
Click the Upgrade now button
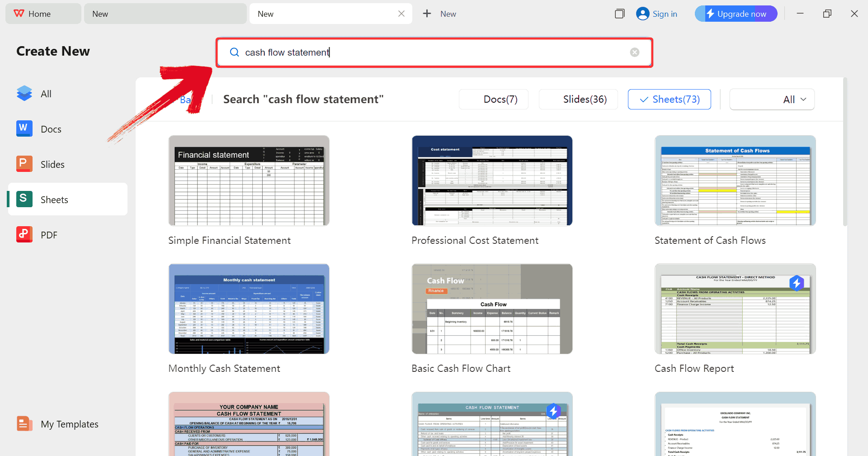(736, 14)
